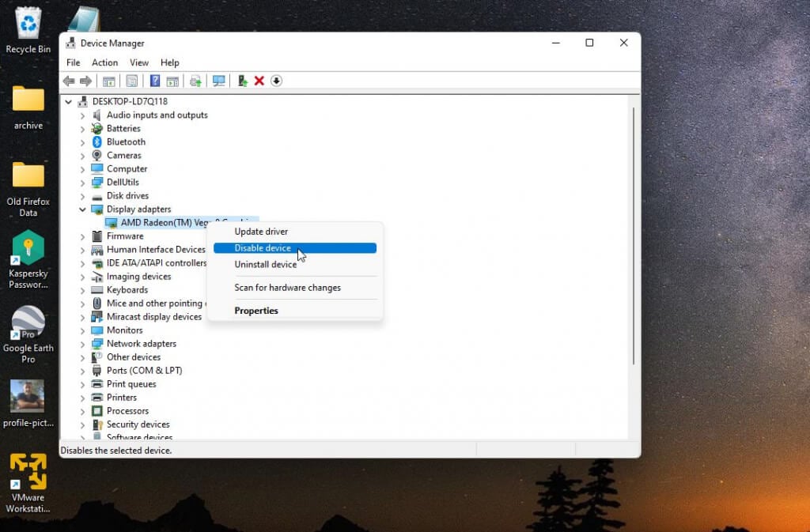The image size is (810, 532).
Task: Expand the Batteries node
Action: 82,129
